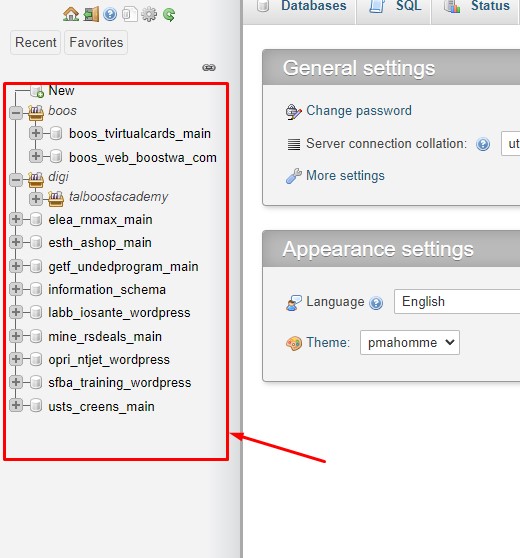This screenshot has width=520, height=558.
Task: Reload navigation panel with green refresh icon
Action: tap(169, 15)
